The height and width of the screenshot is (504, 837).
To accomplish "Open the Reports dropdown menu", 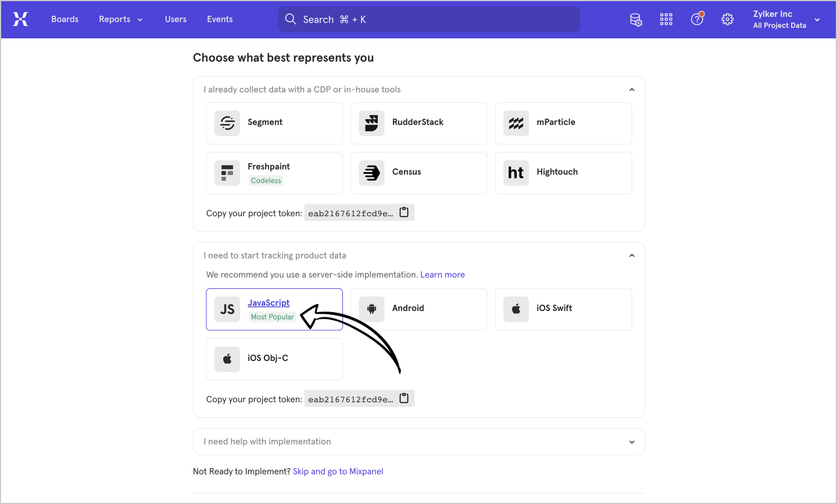I will click(x=120, y=19).
